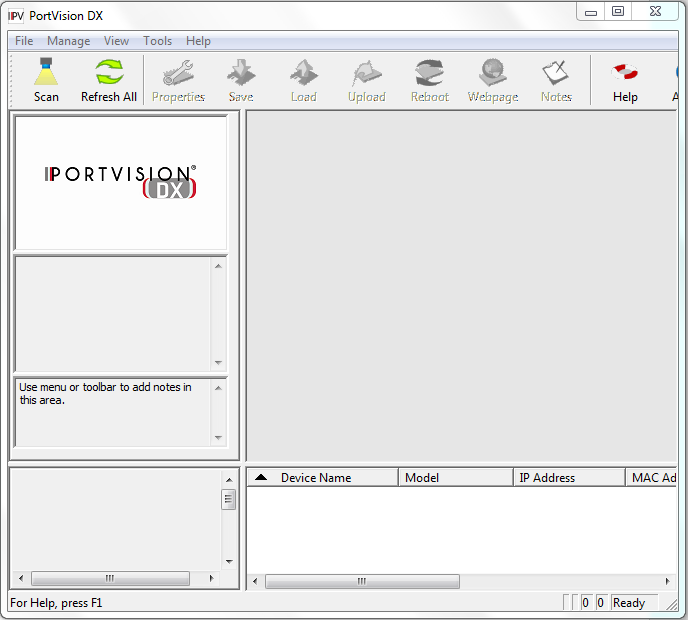688x620 pixels.
Task: Click up arrow of the notes area scrollbar
Action: pos(218,388)
